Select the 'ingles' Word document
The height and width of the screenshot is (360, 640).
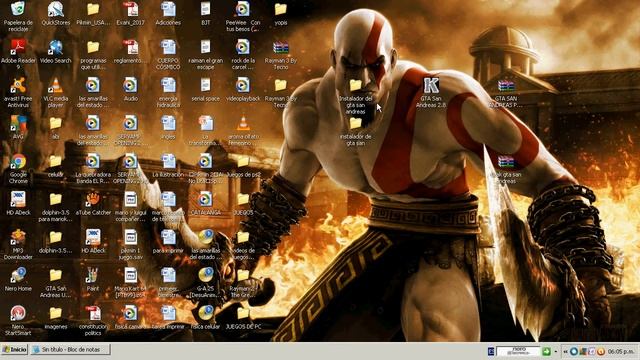[x=168, y=127]
